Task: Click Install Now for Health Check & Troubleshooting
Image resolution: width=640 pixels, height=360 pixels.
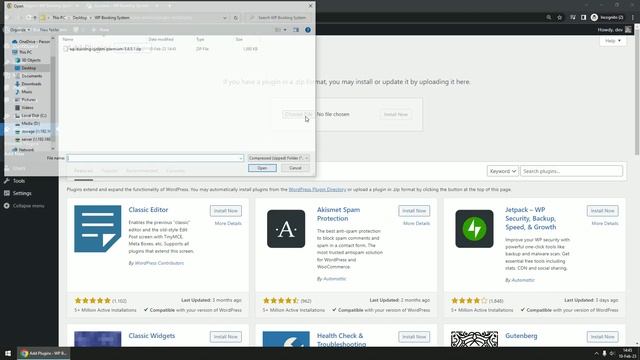Action: pos(414,337)
